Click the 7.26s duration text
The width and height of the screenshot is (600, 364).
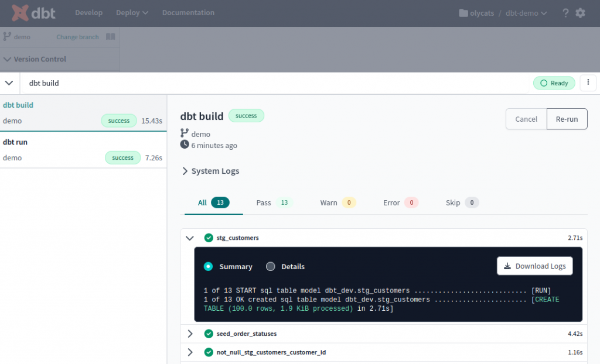(x=154, y=157)
